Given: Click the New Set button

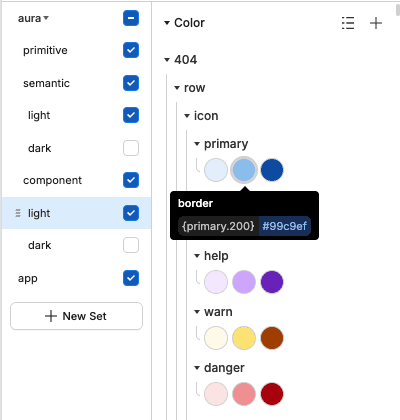Looking at the screenshot, I should (x=76, y=316).
